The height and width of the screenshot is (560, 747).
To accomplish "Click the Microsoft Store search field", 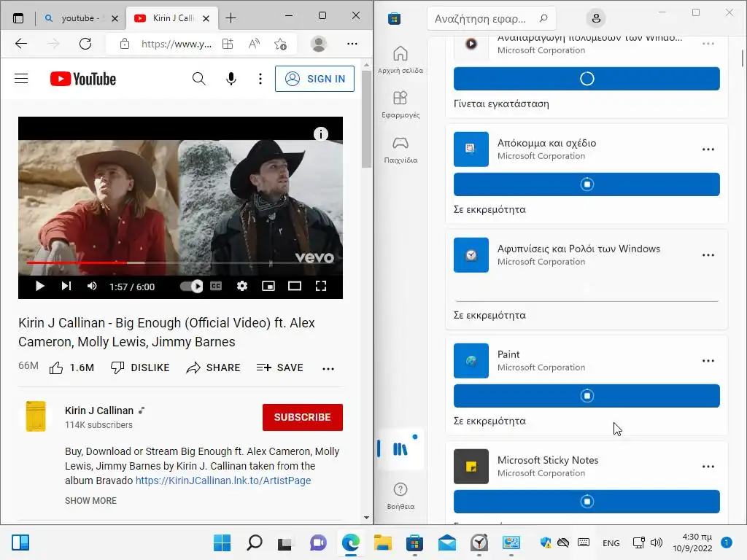I will [491, 18].
